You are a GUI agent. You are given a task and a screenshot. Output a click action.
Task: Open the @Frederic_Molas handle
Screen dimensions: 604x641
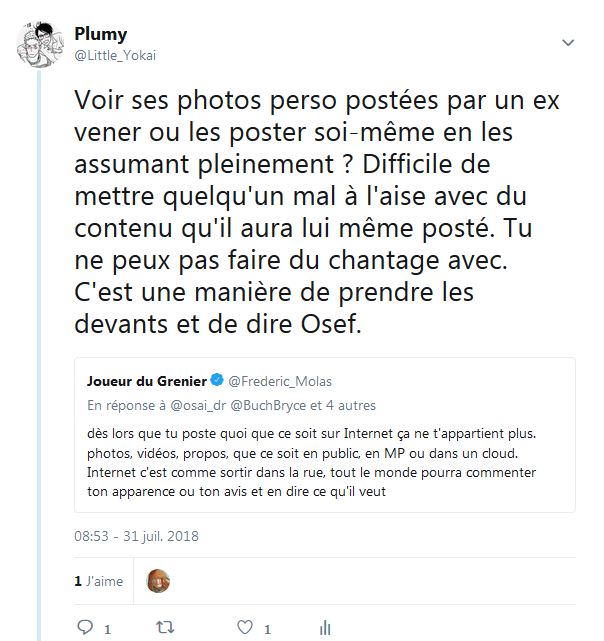[x=279, y=381]
